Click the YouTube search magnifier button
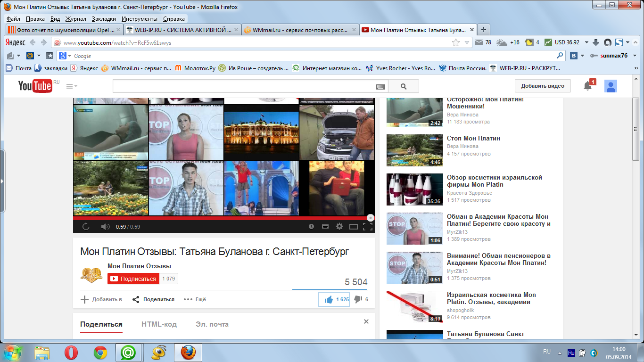644x362 pixels. pyautogui.click(x=404, y=86)
